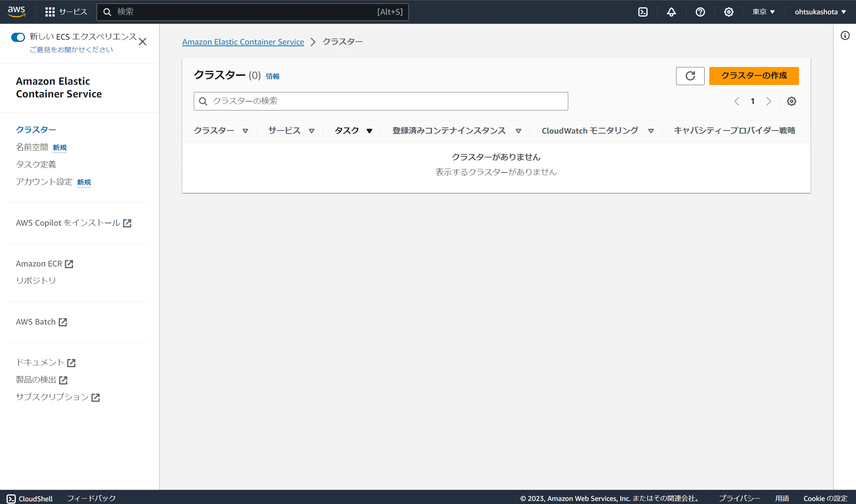Click ご意見をお聞かせください feedback link
This screenshot has width=856, height=504.
tap(71, 50)
